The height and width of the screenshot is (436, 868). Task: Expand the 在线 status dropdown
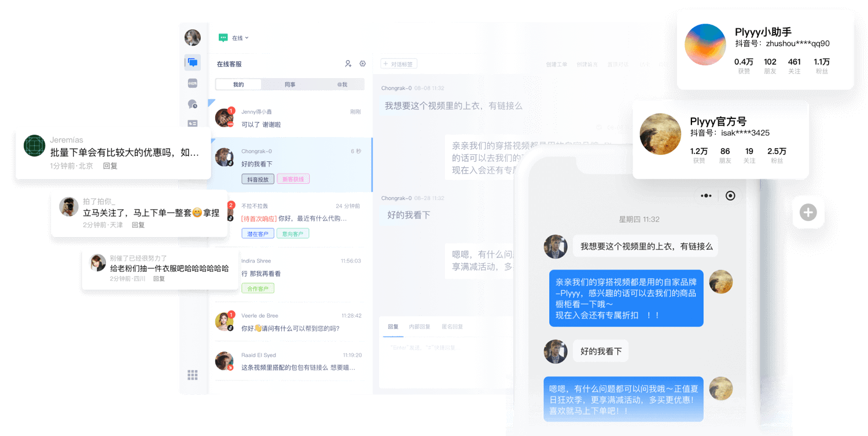click(x=240, y=38)
